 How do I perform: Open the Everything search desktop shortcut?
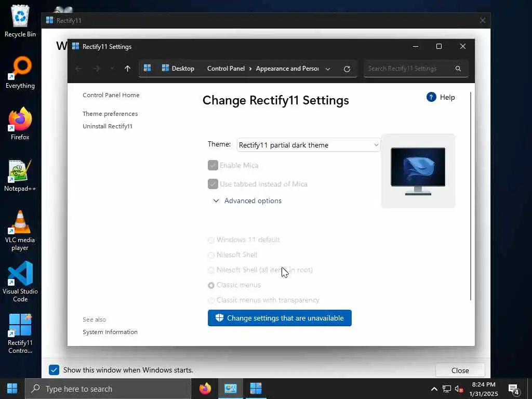20,73
